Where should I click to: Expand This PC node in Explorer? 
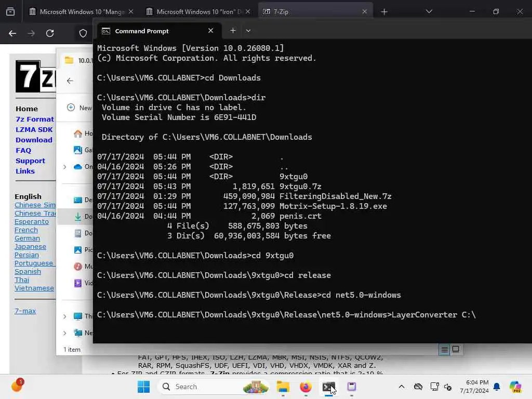(x=64, y=316)
